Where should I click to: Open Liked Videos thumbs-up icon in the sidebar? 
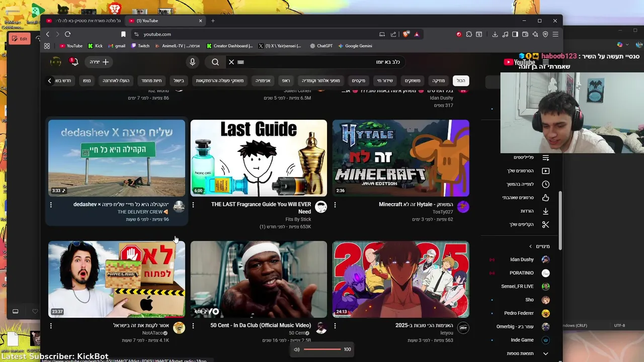[545, 198]
